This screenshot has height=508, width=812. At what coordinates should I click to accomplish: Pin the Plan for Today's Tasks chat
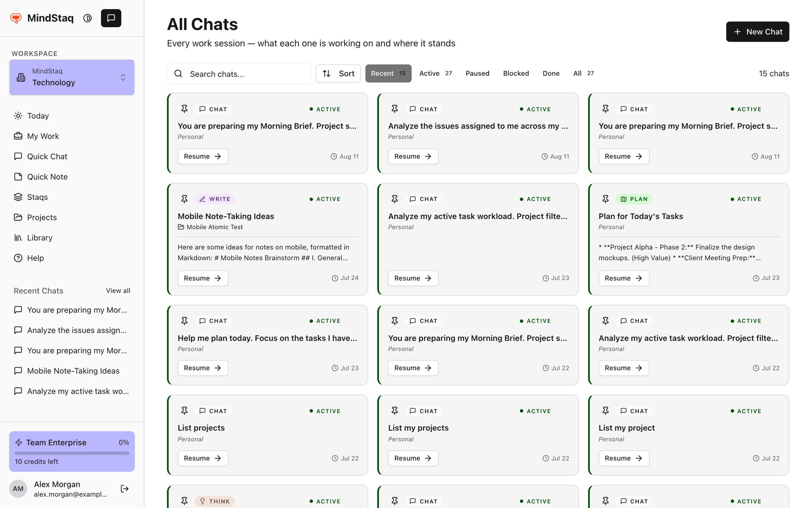605,199
